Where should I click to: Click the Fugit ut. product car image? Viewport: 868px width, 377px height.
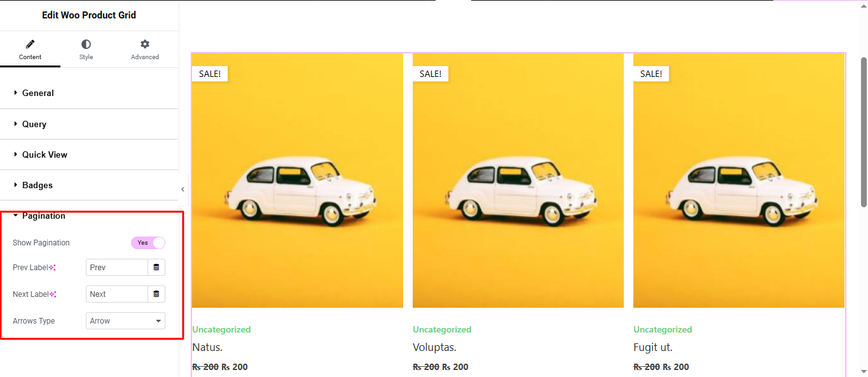739,181
